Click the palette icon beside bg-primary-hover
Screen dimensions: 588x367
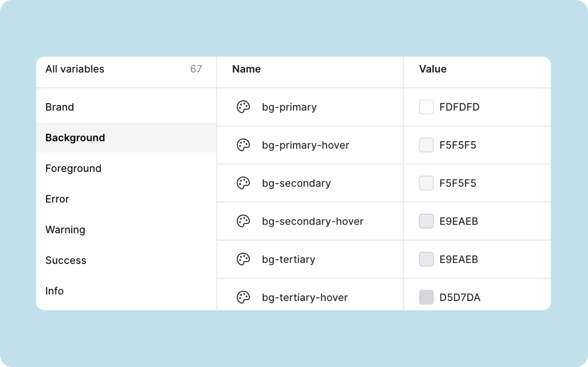pos(243,145)
